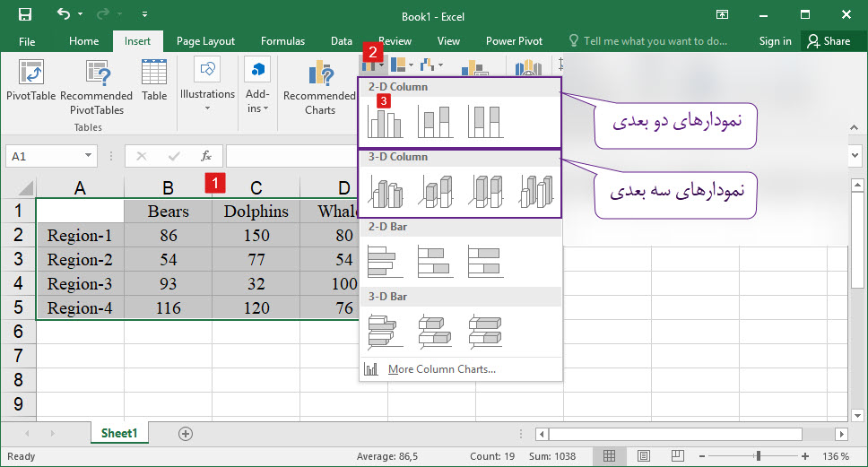868x467 pixels.
Task: Click the PivotChart icon in ribbon
Action: [474, 69]
